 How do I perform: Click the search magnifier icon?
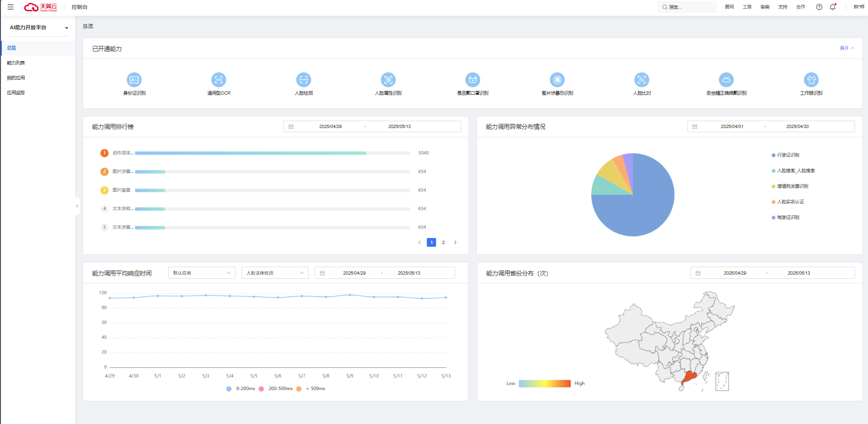tap(665, 7)
